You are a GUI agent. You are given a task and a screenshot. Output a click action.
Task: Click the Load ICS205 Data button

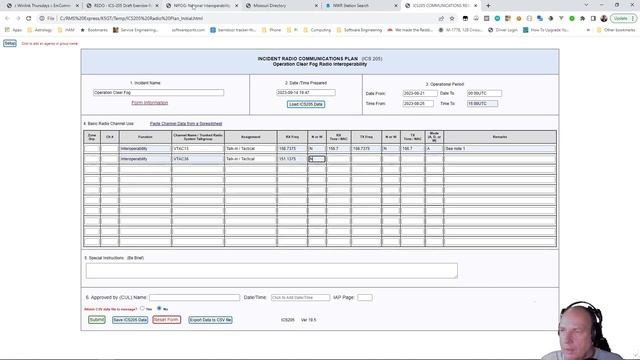pyautogui.click(x=306, y=104)
